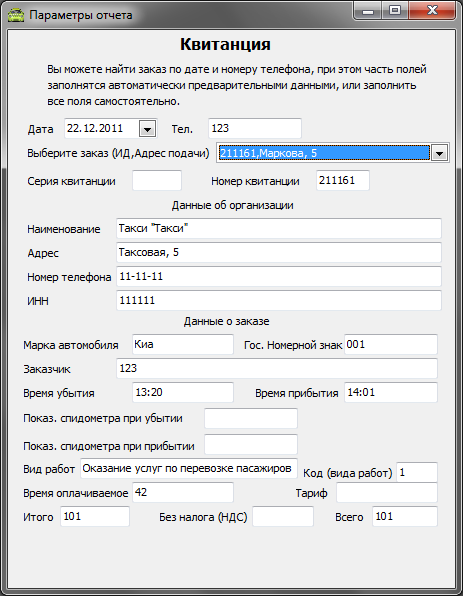This screenshot has width=463, height=596.
Task: Click the Номер квитанции field
Action: point(342,181)
